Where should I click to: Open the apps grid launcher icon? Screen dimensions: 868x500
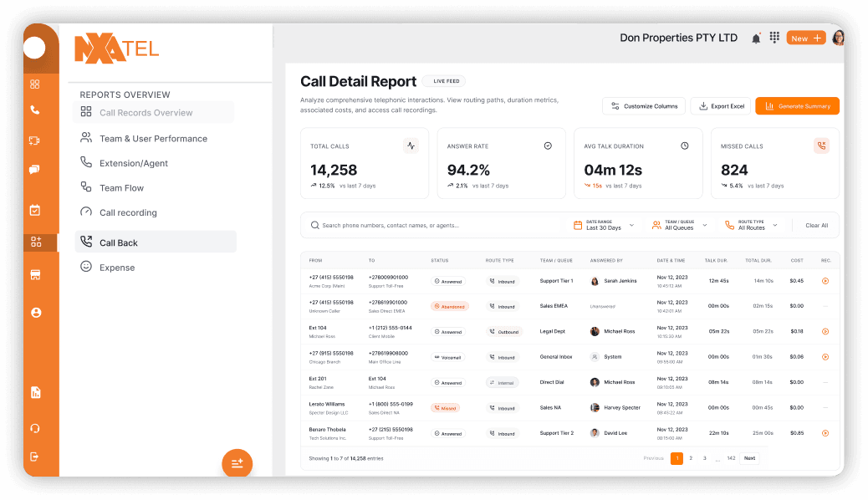(774, 37)
